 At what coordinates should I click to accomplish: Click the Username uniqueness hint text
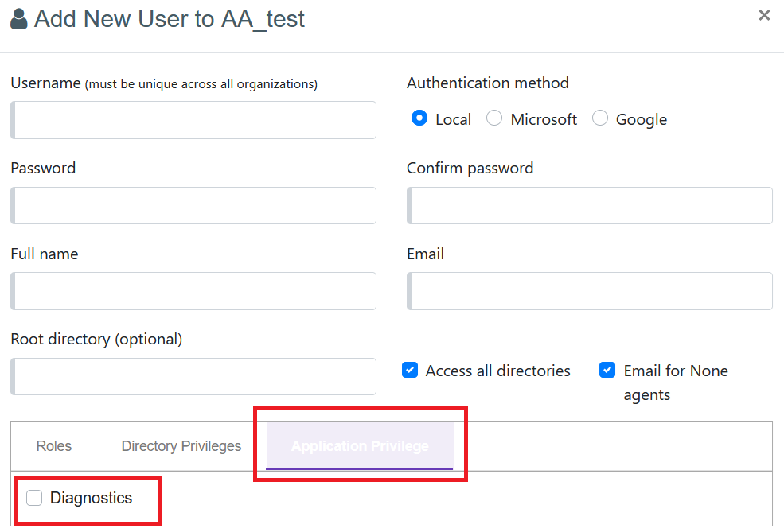point(201,84)
